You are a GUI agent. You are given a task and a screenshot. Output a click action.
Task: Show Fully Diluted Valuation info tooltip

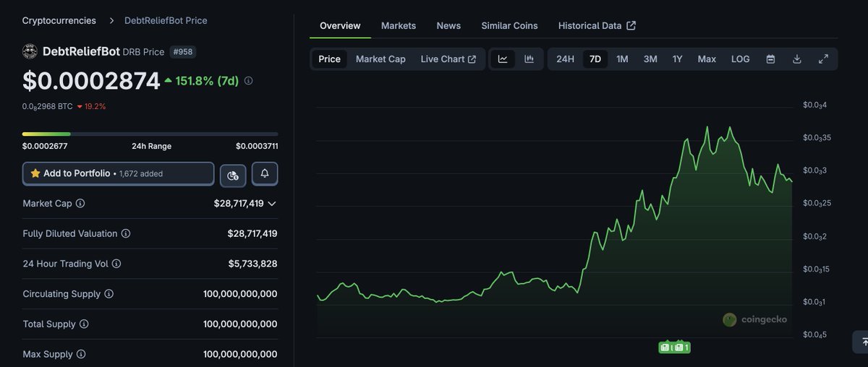126,234
